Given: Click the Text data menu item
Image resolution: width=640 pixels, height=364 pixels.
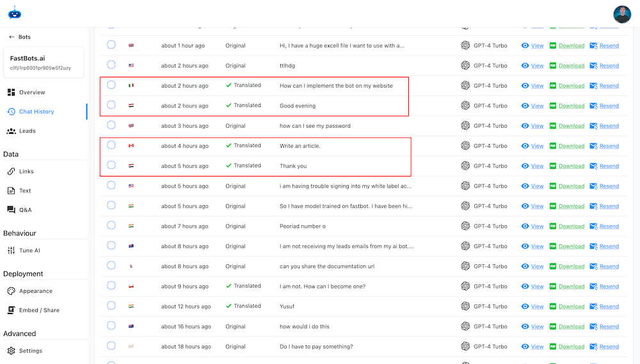Looking at the screenshot, I should [25, 191].
